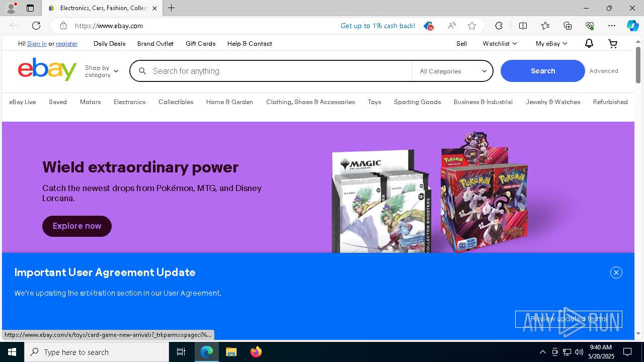The height and width of the screenshot is (362, 644).
Task: Open the Windows Start menu
Action: point(12,352)
